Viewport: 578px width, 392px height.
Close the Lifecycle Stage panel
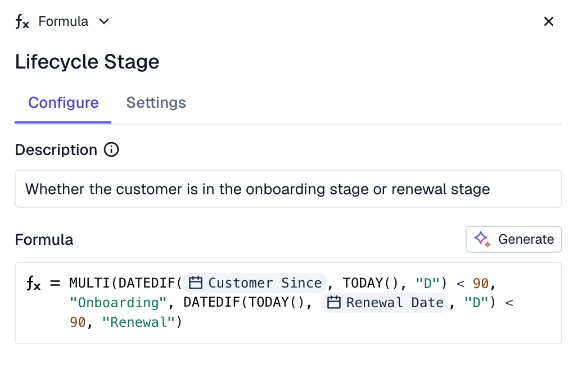[x=549, y=22]
